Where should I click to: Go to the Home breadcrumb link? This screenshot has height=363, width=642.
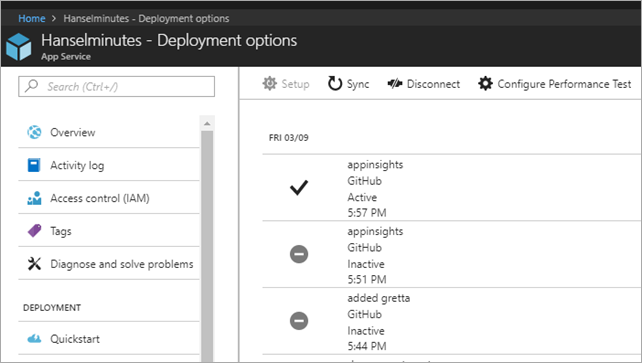click(x=32, y=18)
